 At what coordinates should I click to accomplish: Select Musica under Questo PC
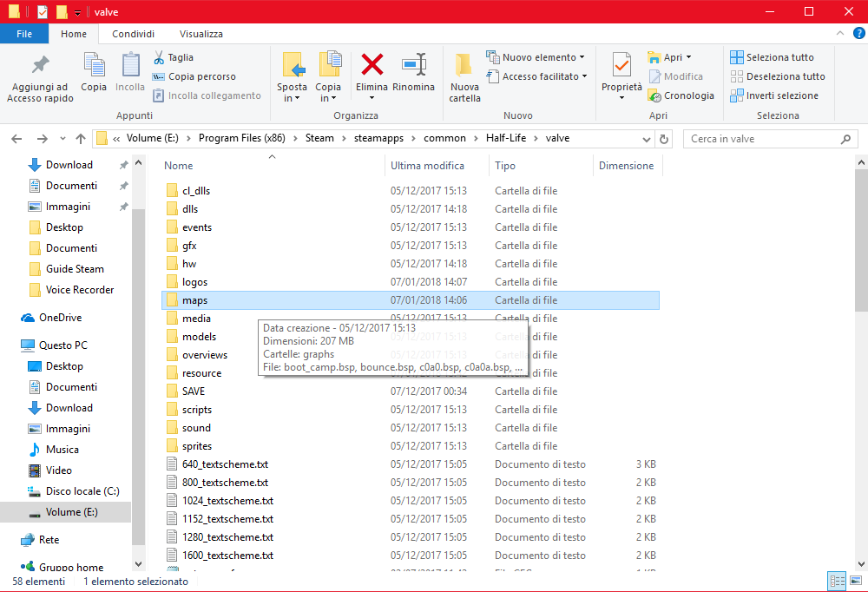(62, 449)
